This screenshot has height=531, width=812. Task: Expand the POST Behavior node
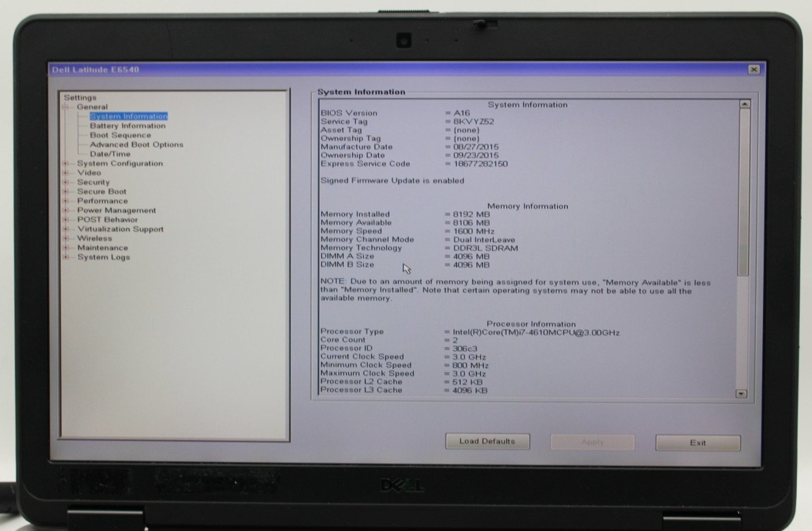pos(65,219)
